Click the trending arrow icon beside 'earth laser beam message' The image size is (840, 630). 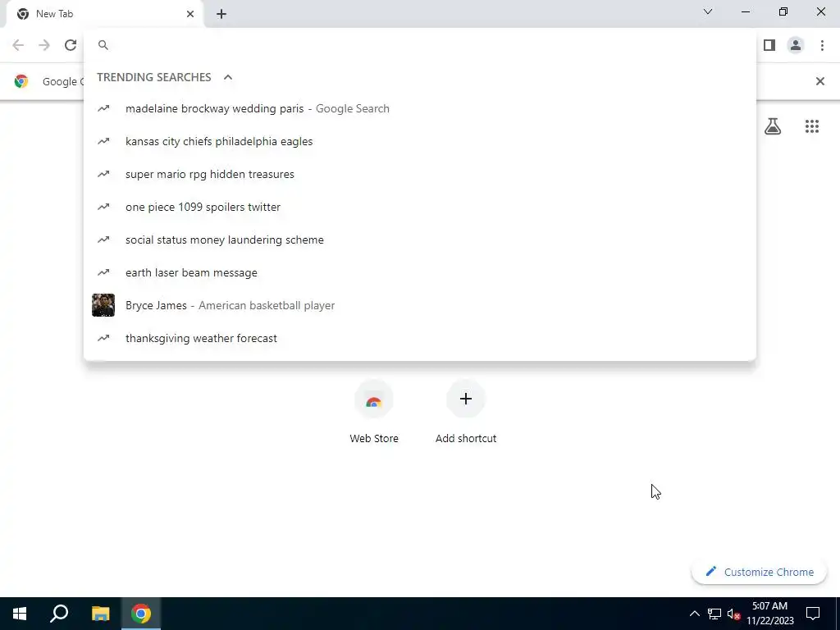click(x=103, y=272)
